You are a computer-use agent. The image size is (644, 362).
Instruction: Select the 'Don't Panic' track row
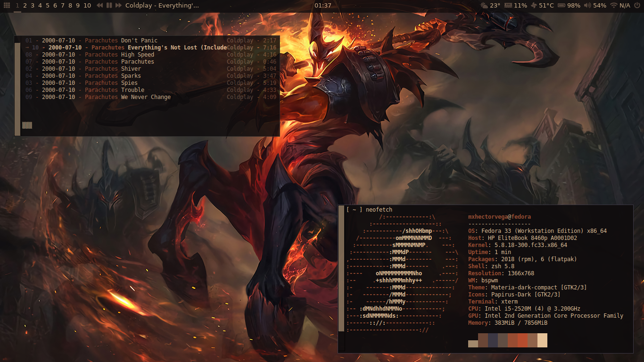click(x=150, y=41)
